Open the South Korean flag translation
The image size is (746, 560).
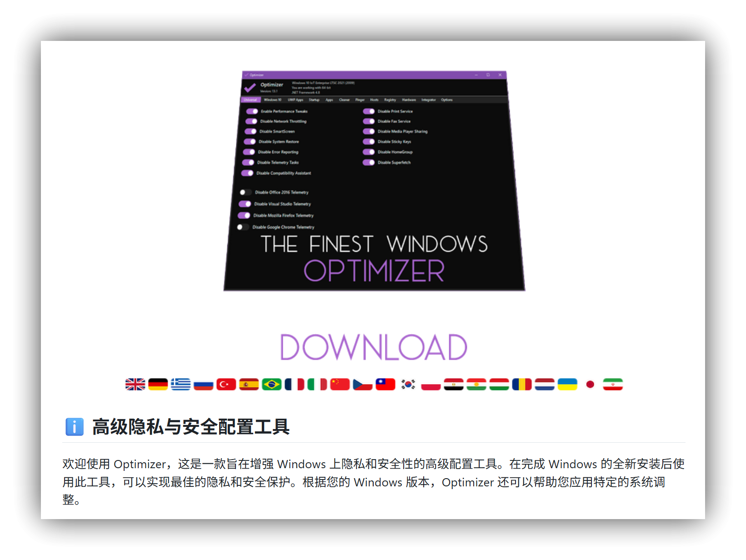pos(408,385)
